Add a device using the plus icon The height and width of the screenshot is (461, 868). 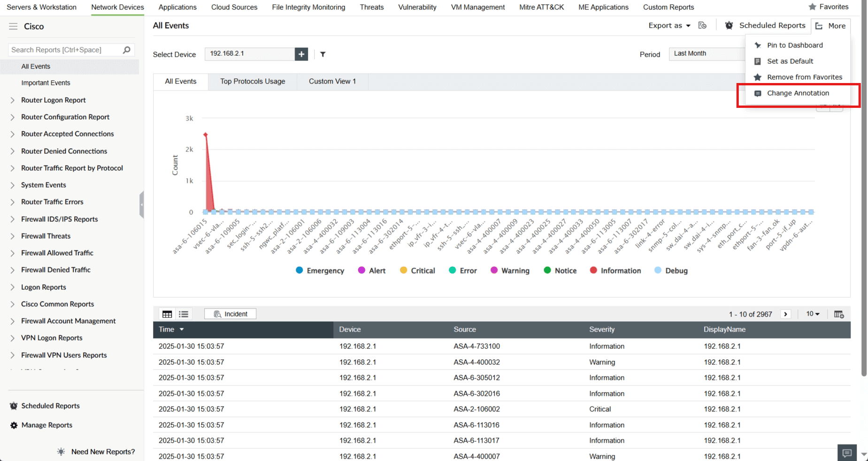click(x=301, y=54)
